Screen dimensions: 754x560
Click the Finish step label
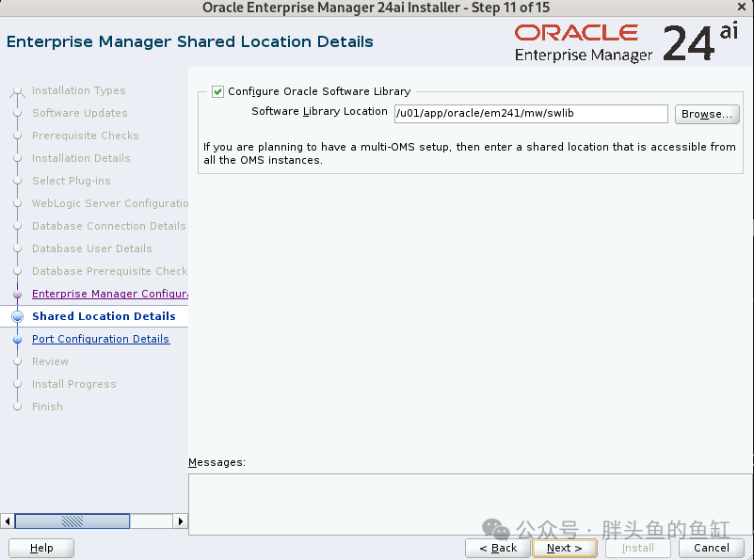click(x=47, y=407)
